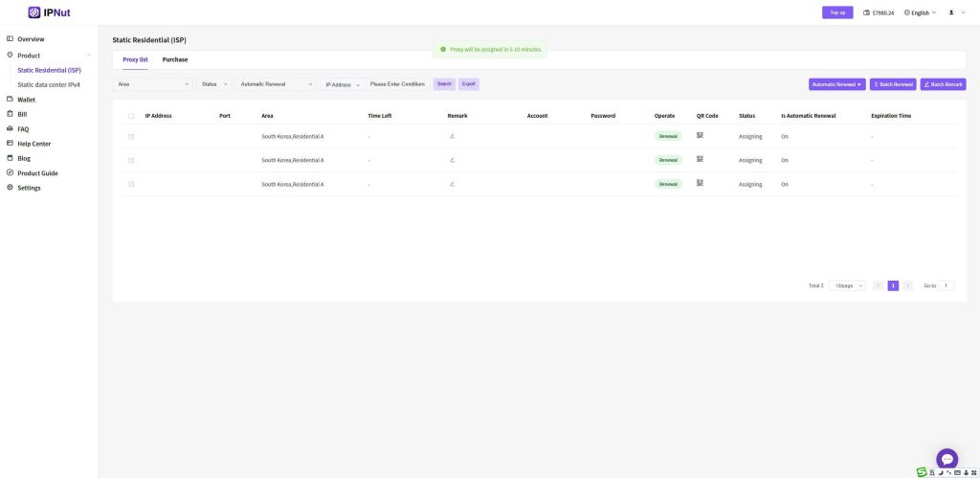Open the chat support bubble
This screenshot has width=980, height=478.
click(947, 459)
